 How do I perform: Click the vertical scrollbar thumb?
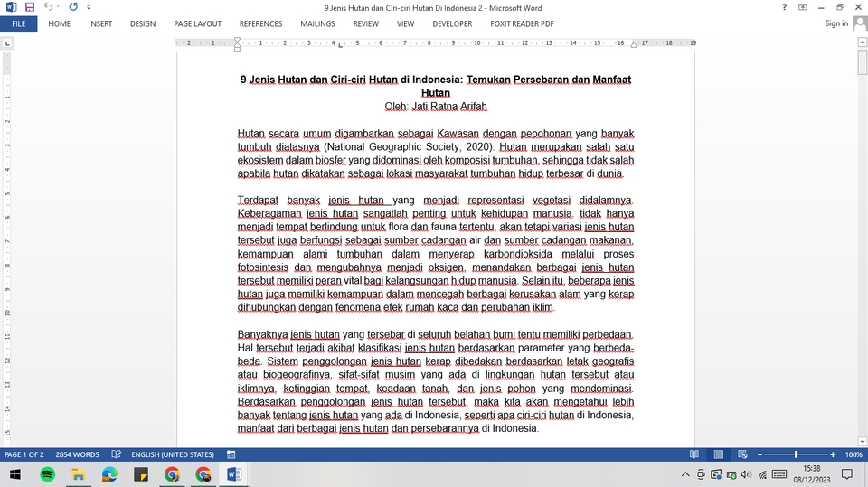coord(862,62)
